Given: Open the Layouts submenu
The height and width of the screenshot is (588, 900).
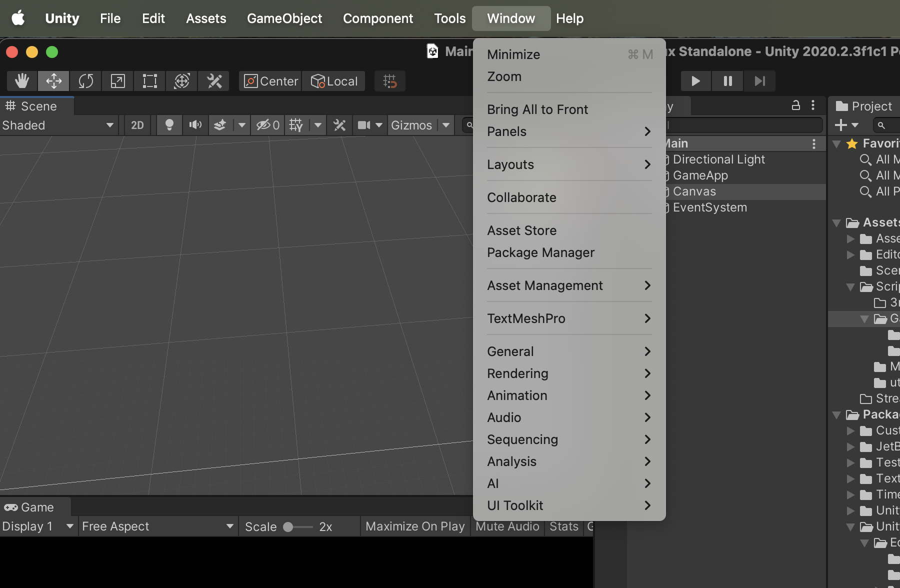Looking at the screenshot, I should point(569,164).
